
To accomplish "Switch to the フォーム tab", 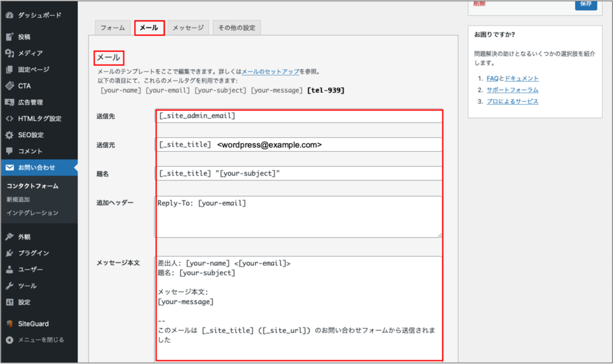I will click(x=113, y=28).
